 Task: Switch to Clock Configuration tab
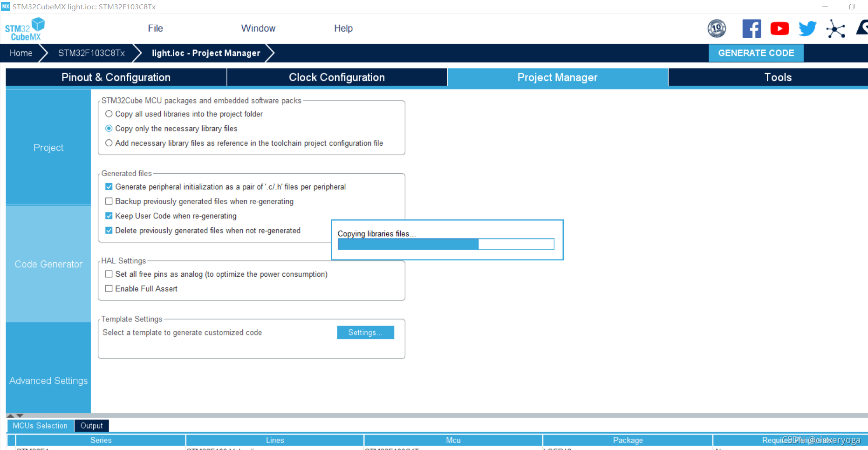pyautogui.click(x=337, y=77)
